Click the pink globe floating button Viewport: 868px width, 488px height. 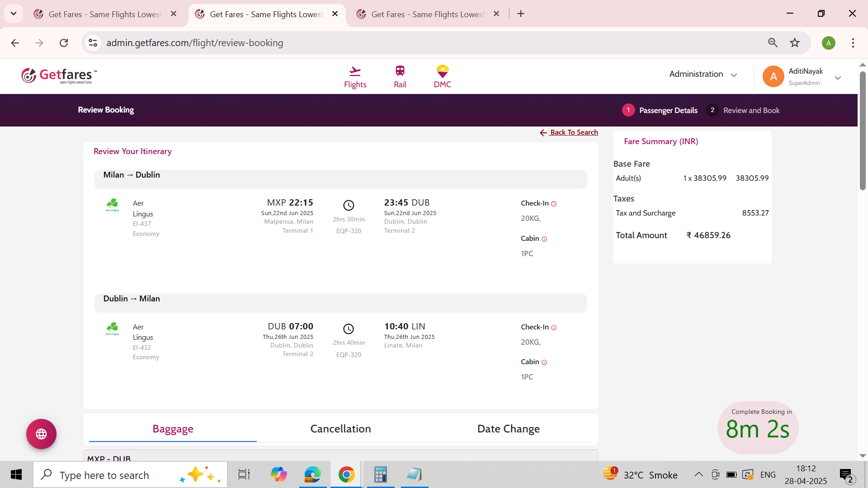pos(41,434)
